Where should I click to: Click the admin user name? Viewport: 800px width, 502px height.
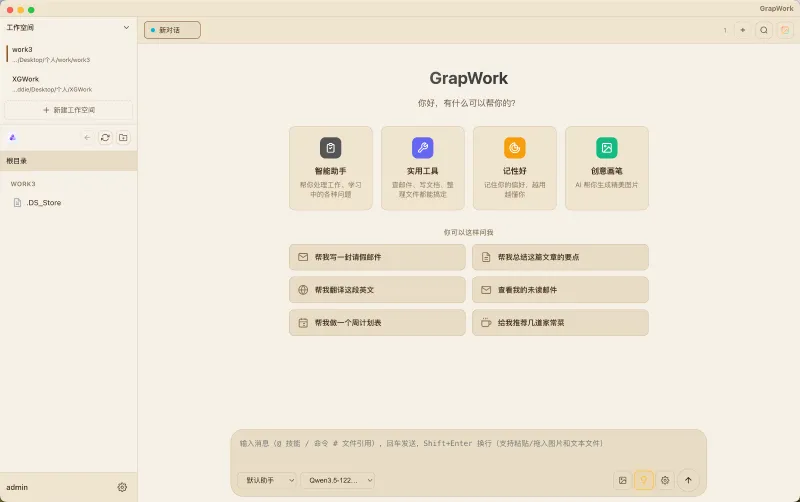point(17,487)
